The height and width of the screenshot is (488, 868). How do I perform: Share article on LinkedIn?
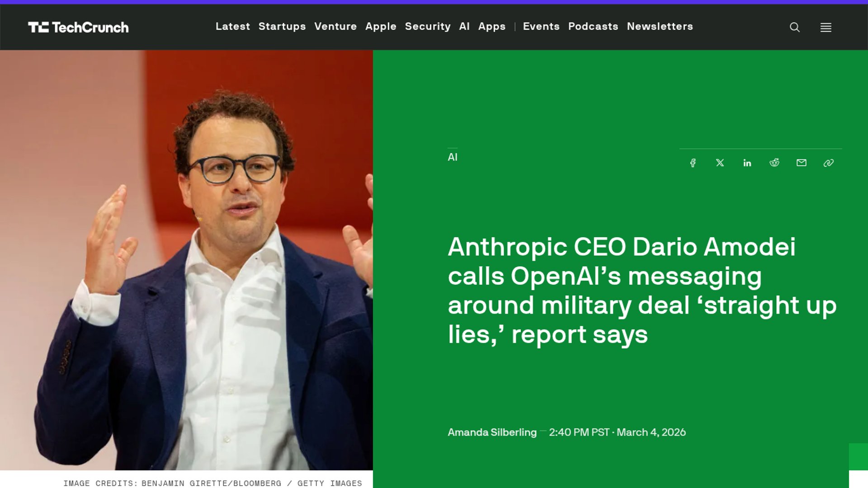tap(747, 163)
